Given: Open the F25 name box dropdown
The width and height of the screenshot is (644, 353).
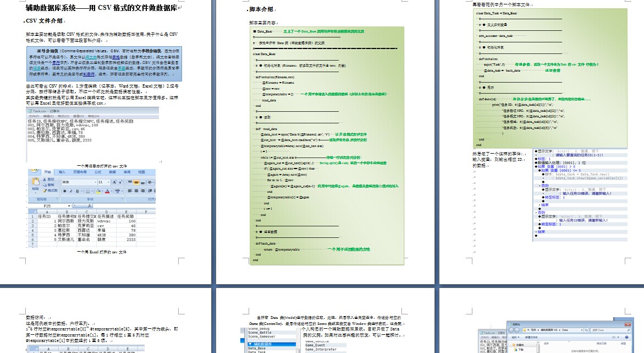Looking at the screenshot, I should point(69,206).
